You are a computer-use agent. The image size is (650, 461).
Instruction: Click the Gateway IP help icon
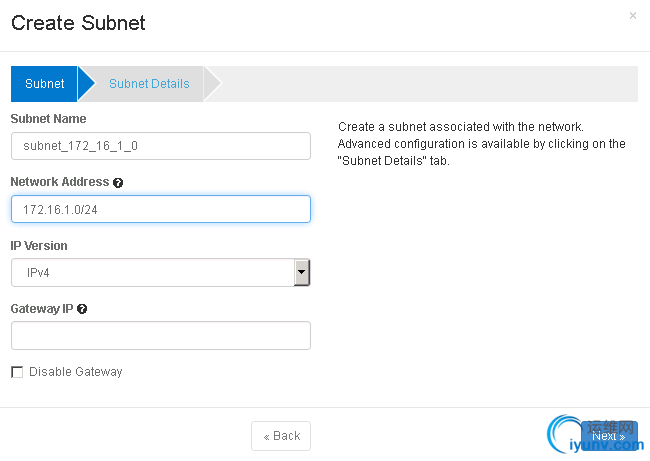pyautogui.click(x=82, y=309)
